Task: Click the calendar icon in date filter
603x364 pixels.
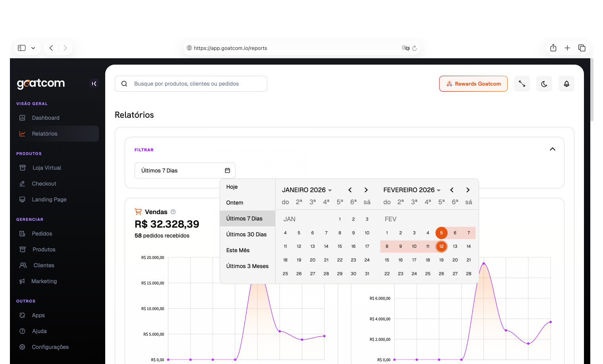Action: (227, 171)
